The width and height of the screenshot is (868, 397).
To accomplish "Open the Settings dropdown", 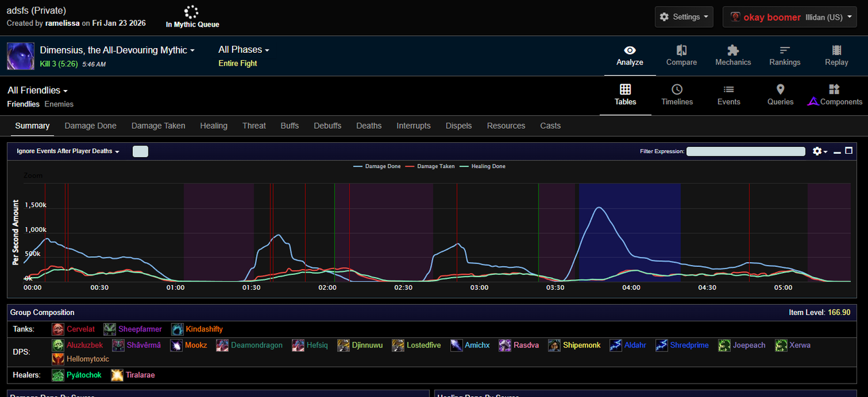I will pos(684,17).
